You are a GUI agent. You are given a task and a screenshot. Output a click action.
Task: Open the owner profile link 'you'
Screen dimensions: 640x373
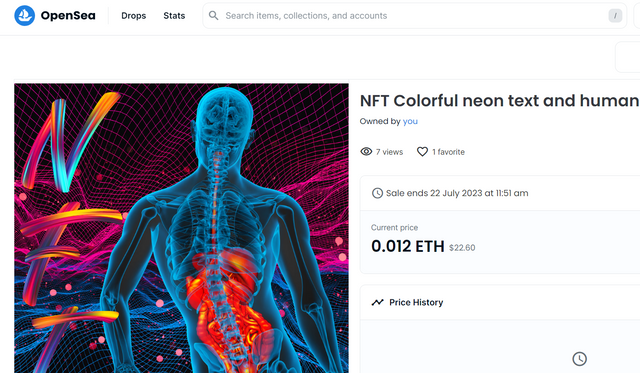click(410, 121)
